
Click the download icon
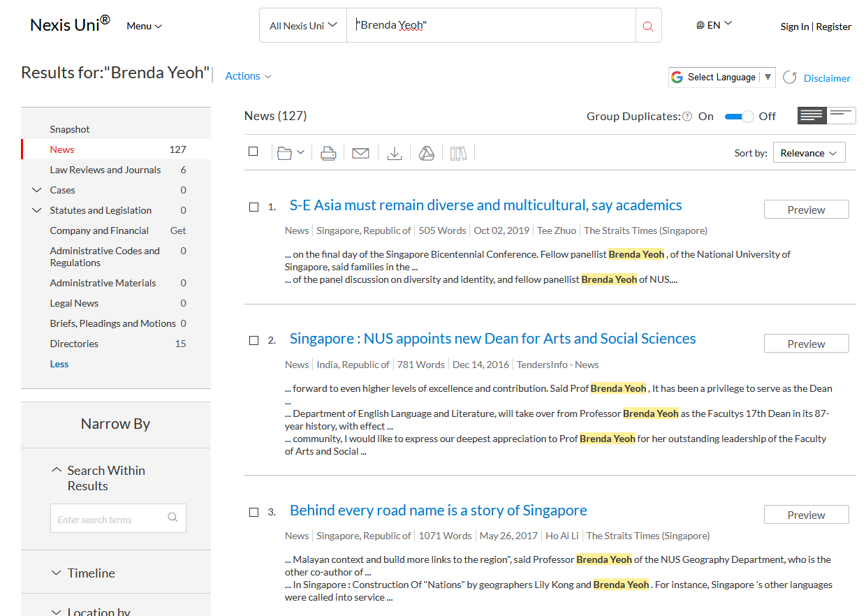pos(395,153)
